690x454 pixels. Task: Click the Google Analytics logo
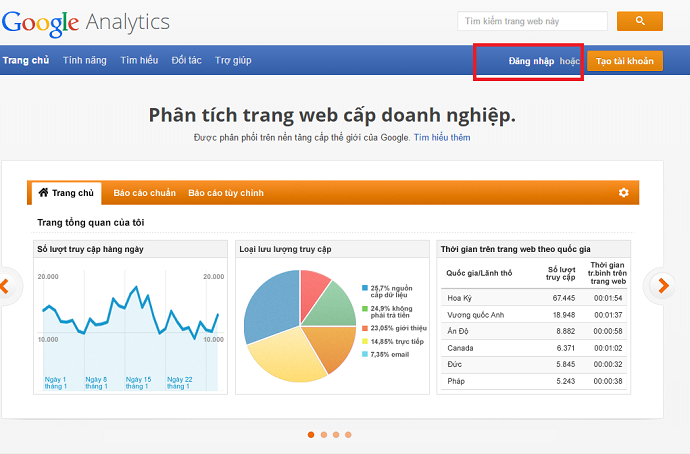click(x=86, y=23)
